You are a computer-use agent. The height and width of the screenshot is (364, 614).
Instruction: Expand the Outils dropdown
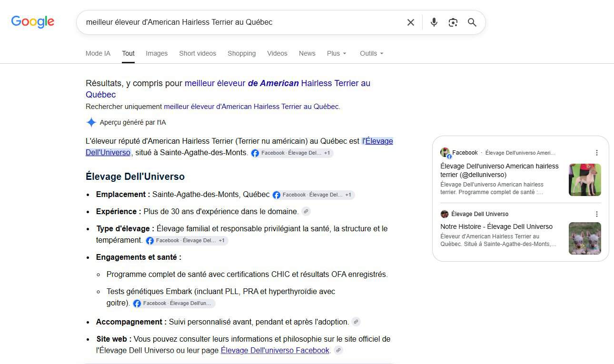(x=371, y=53)
